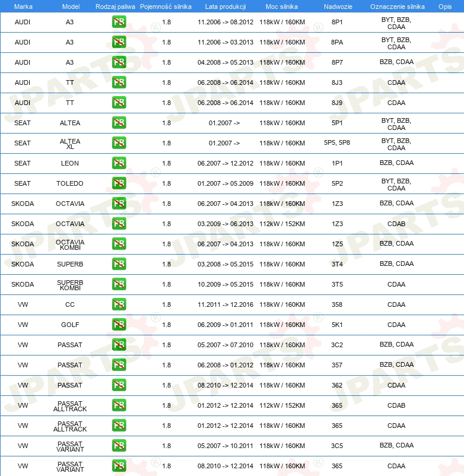The height and width of the screenshot is (476, 464).
Task: Click the fuel icon in the VW Passat 3C2 row
Action: [119, 345]
